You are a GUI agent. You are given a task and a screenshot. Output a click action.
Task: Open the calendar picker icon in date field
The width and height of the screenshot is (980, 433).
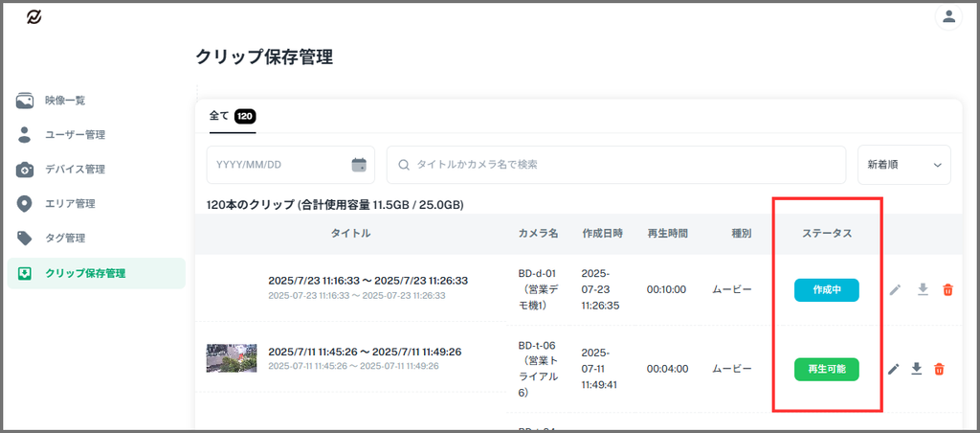pos(359,165)
